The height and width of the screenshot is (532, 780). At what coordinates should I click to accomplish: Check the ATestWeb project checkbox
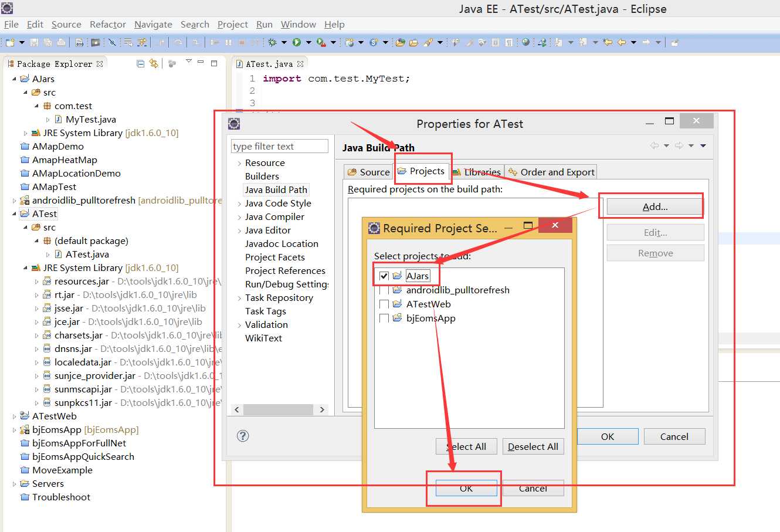(384, 304)
